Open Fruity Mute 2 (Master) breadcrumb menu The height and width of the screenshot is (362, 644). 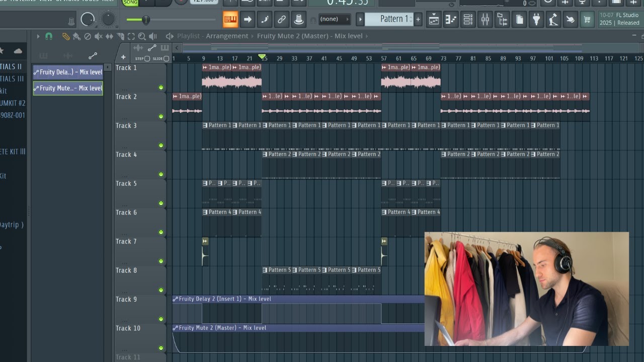pyautogui.click(x=309, y=36)
